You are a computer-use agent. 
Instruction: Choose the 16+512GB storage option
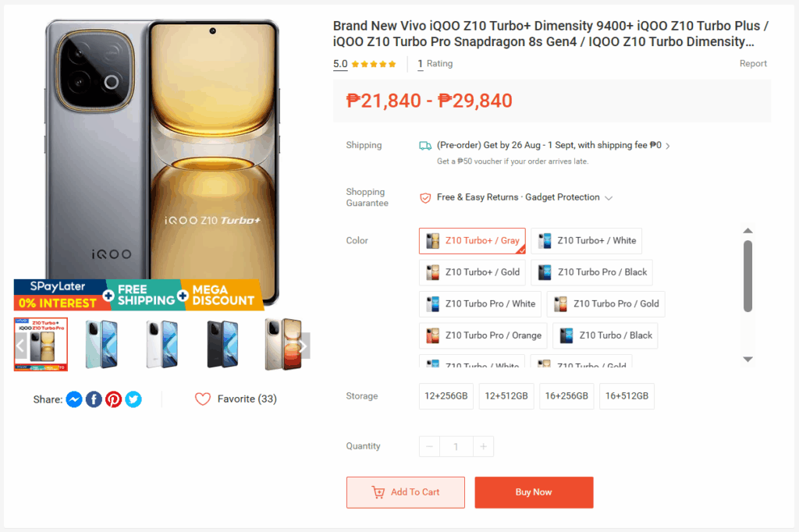627,396
